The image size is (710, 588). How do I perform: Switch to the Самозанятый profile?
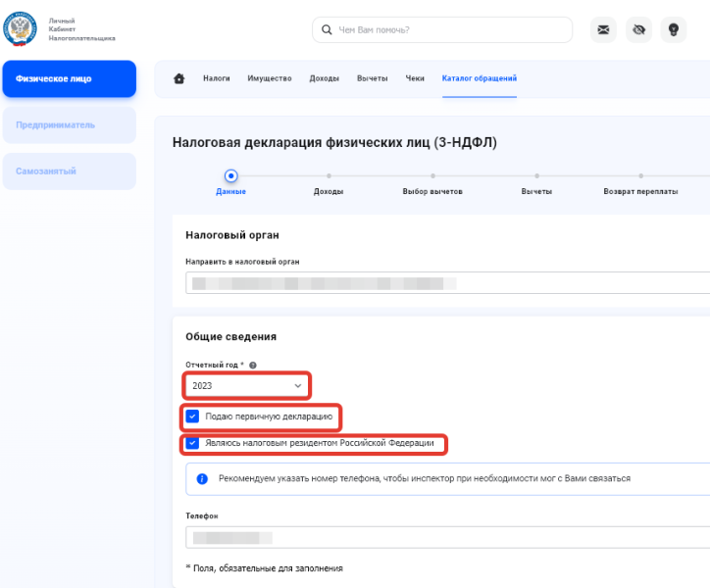coord(70,171)
